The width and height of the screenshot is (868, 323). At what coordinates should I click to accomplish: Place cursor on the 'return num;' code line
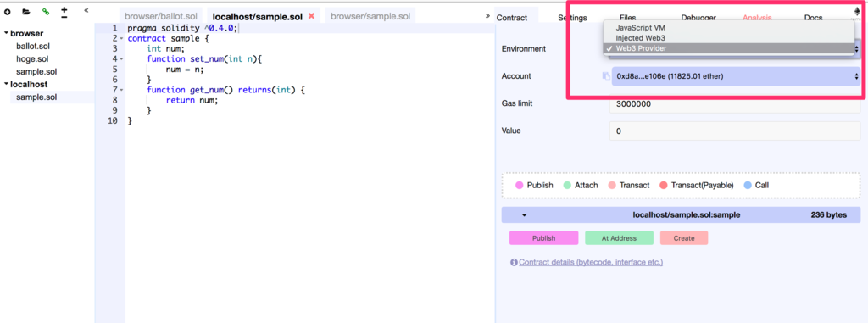pos(192,100)
